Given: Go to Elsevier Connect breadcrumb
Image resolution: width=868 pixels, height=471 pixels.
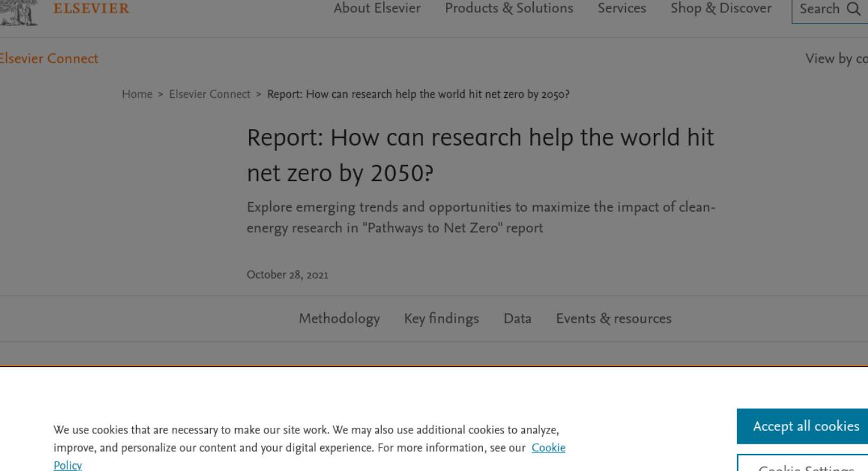Looking at the screenshot, I should [x=210, y=95].
